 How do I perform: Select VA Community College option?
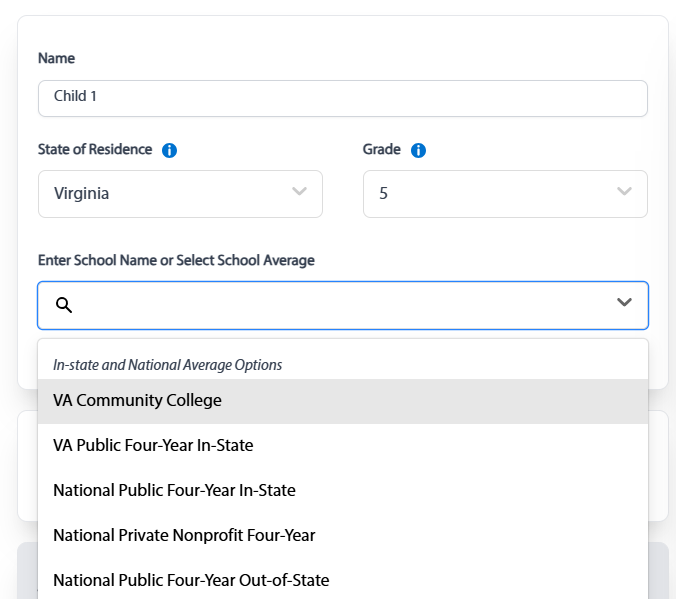tap(138, 400)
